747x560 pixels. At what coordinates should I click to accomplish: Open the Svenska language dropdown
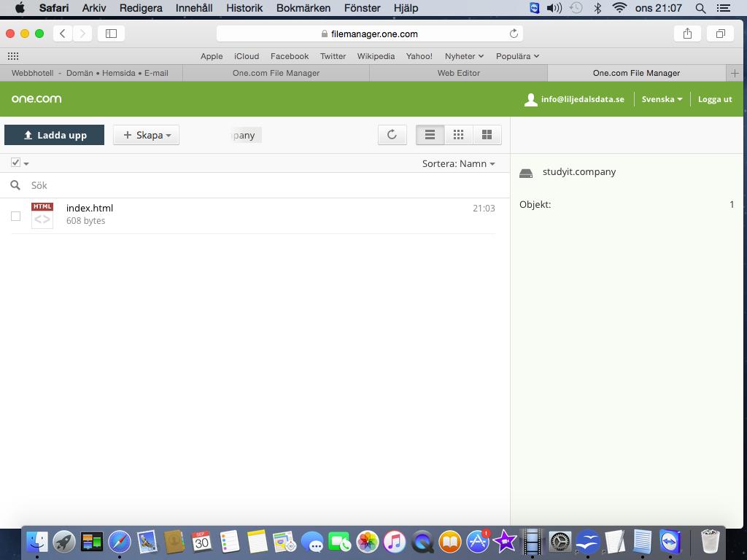pyautogui.click(x=662, y=99)
